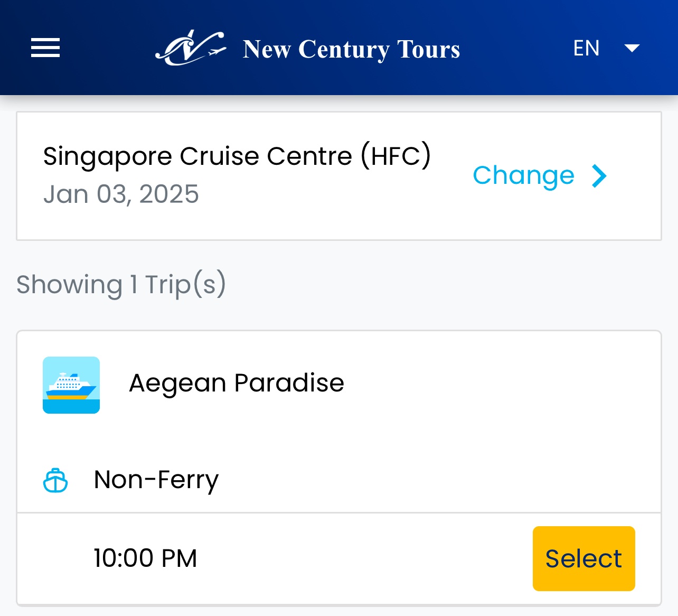Choose the 10:00 PM departure time
The image size is (678, 616).
click(x=146, y=558)
